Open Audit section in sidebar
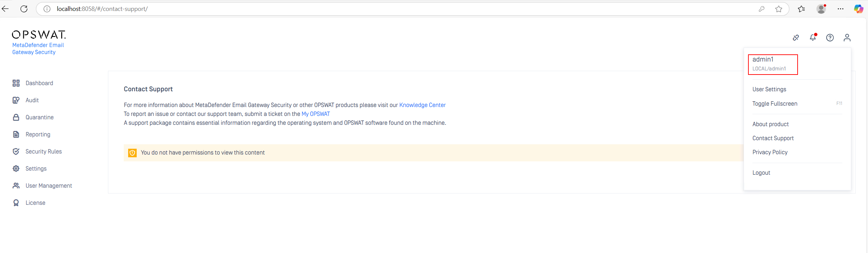The image size is (868, 253). pos(32,100)
